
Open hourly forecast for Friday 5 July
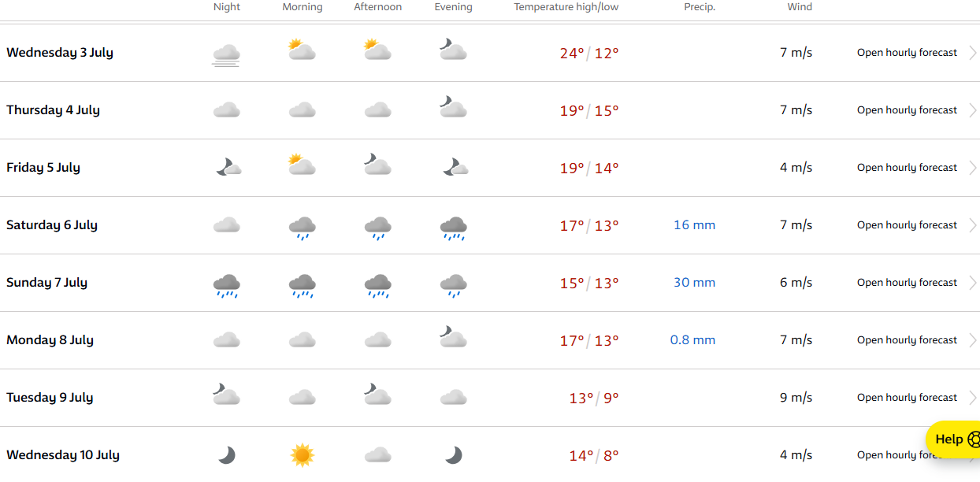907,168
